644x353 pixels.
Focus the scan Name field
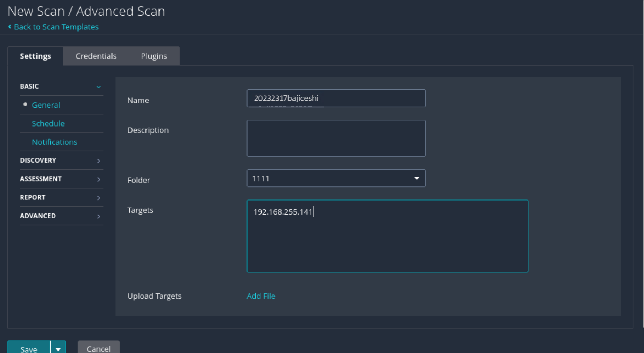(x=336, y=98)
